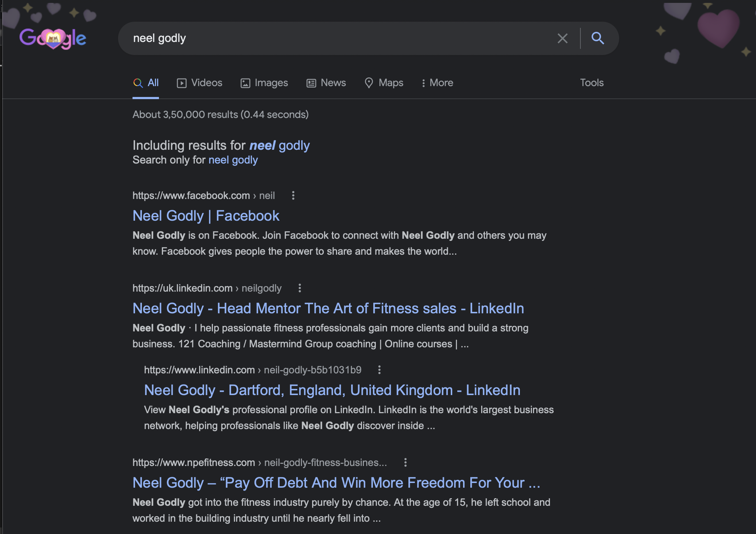Expand the More search categories dropdown
Screen dimensions: 756x534
(x=437, y=83)
